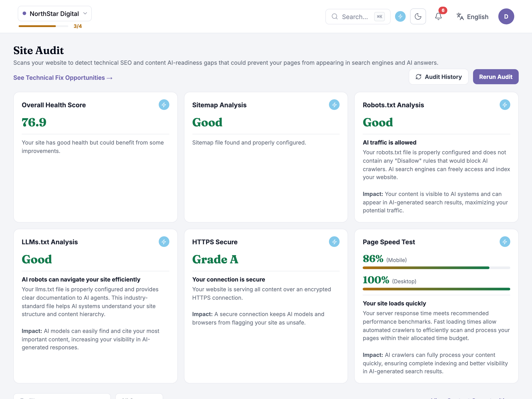The width and height of the screenshot is (532, 399).
Task: Click 'Your connection is secure' heading
Action: click(x=229, y=280)
